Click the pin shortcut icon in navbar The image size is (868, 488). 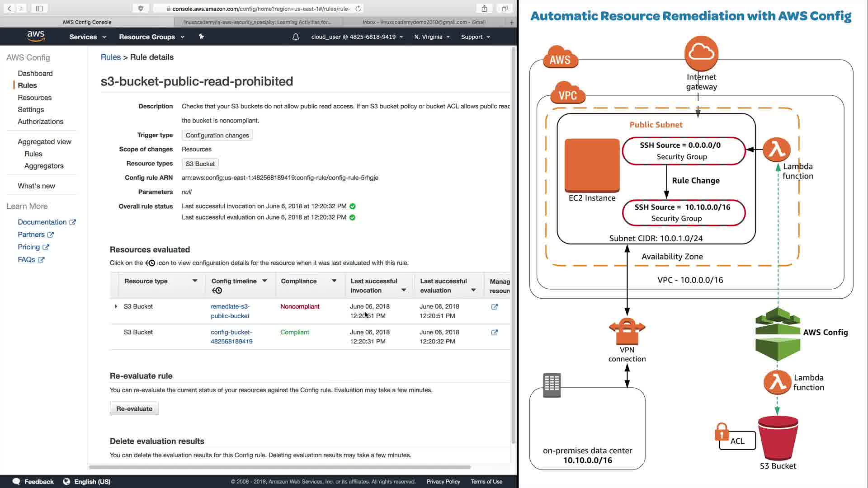pyautogui.click(x=201, y=37)
